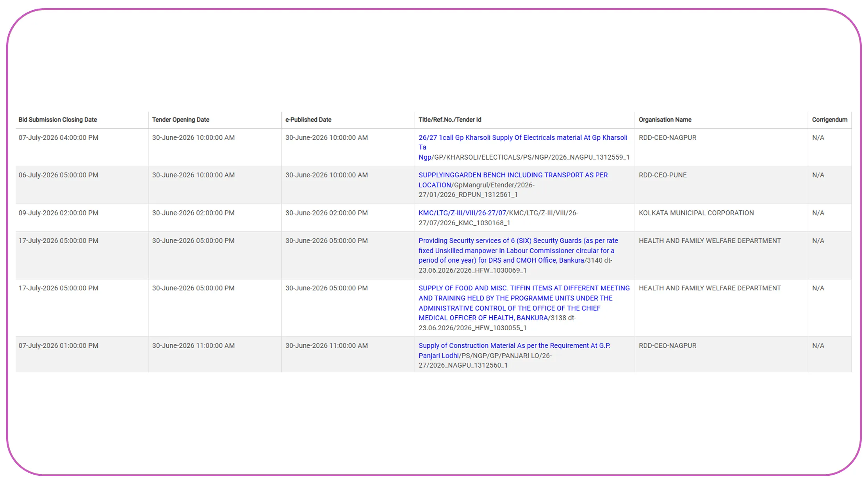This screenshot has height=484, width=868.
Task: Open the Gp Kharsoli Electricals material tender link
Action: tap(523, 147)
